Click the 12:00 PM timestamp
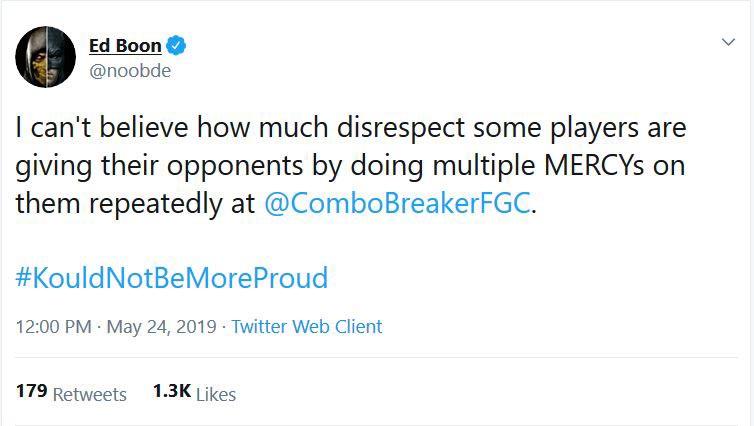The image size is (754, 426). [51, 327]
